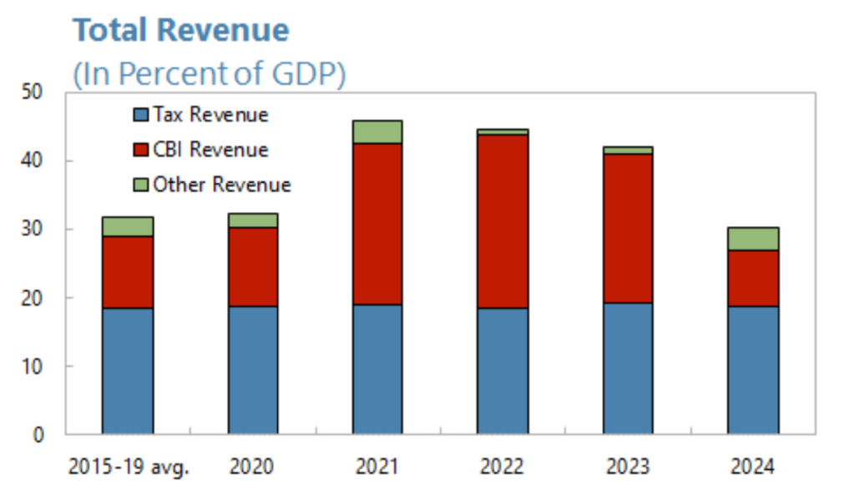
Task: Select the 'Tax Revenue' legend label
Action: tap(210, 115)
